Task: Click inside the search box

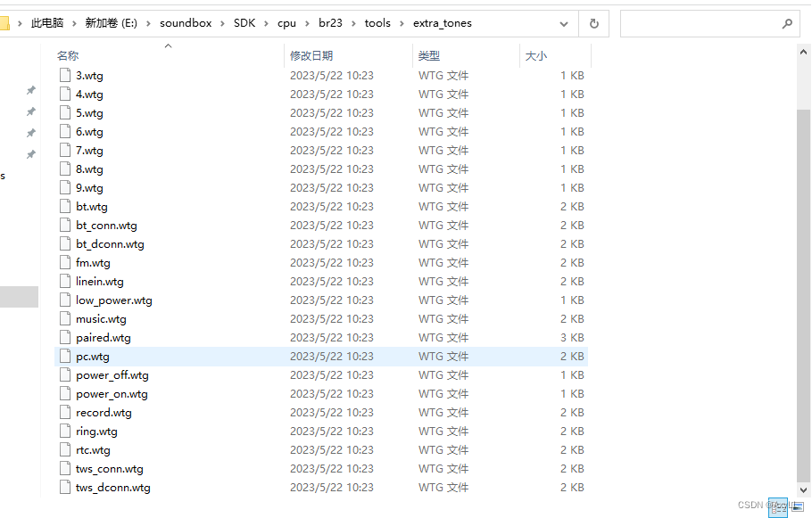Action: [x=705, y=23]
